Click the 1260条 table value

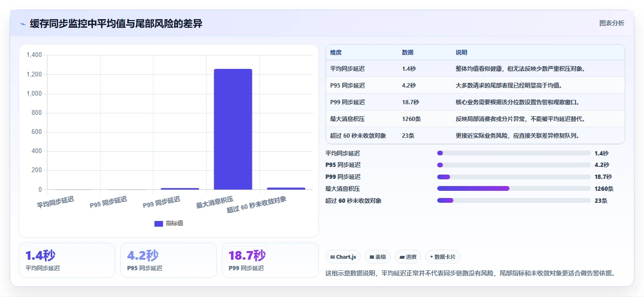coord(411,119)
